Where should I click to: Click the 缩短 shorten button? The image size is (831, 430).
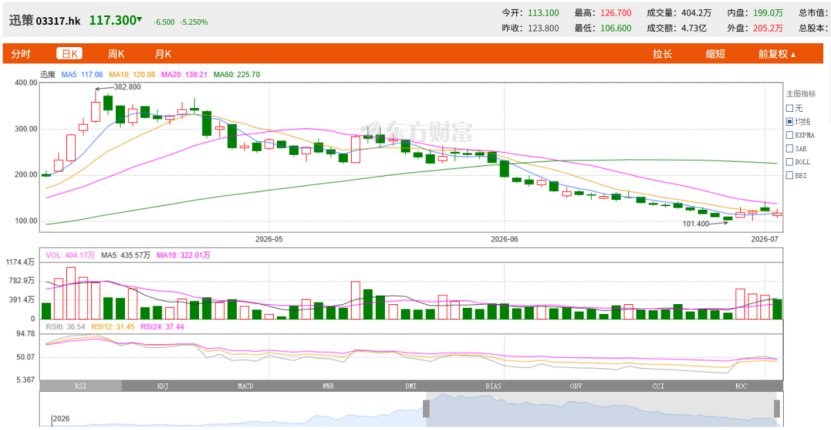tap(715, 54)
